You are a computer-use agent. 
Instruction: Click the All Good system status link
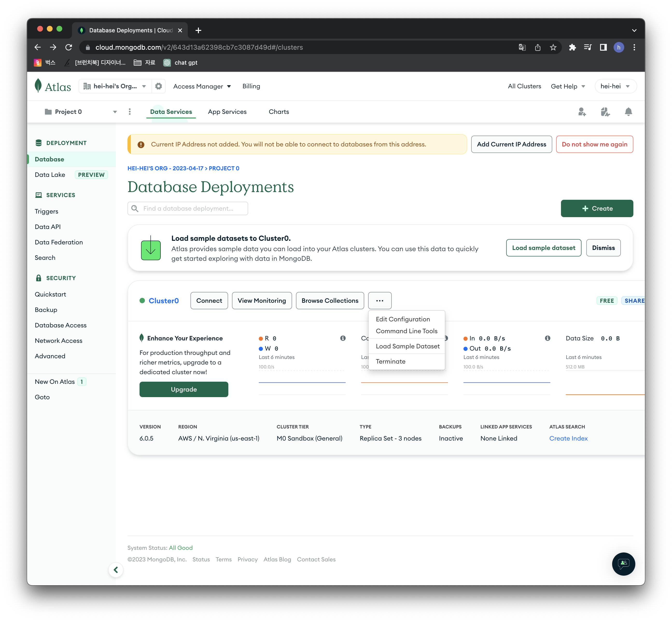click(x=181, y=548)
